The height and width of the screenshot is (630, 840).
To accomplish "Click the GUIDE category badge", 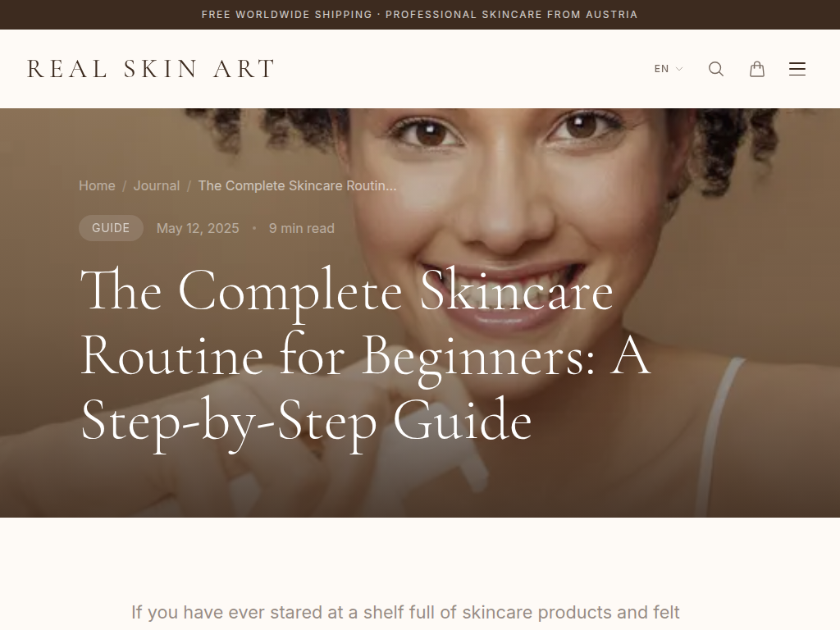I will 111,228.
